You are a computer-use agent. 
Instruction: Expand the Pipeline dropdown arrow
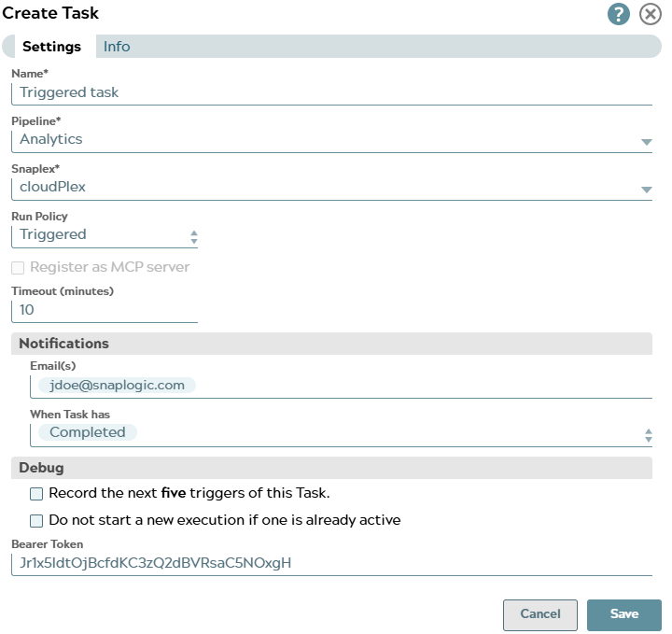tap(646, 142)
